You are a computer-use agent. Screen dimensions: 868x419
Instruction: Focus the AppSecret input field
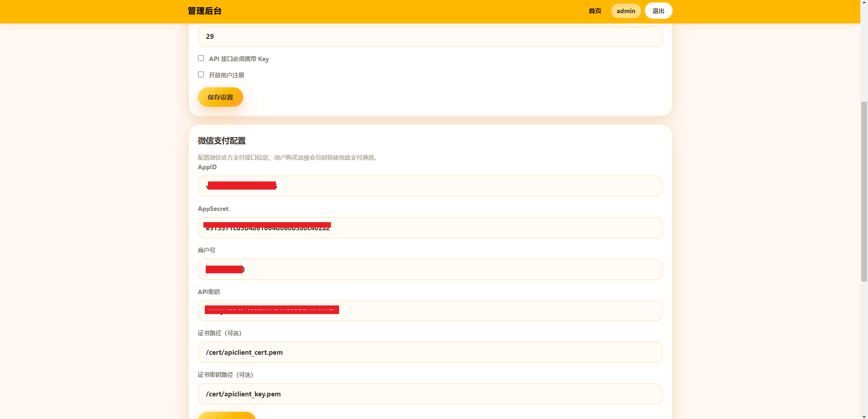(x=430, y=228)
